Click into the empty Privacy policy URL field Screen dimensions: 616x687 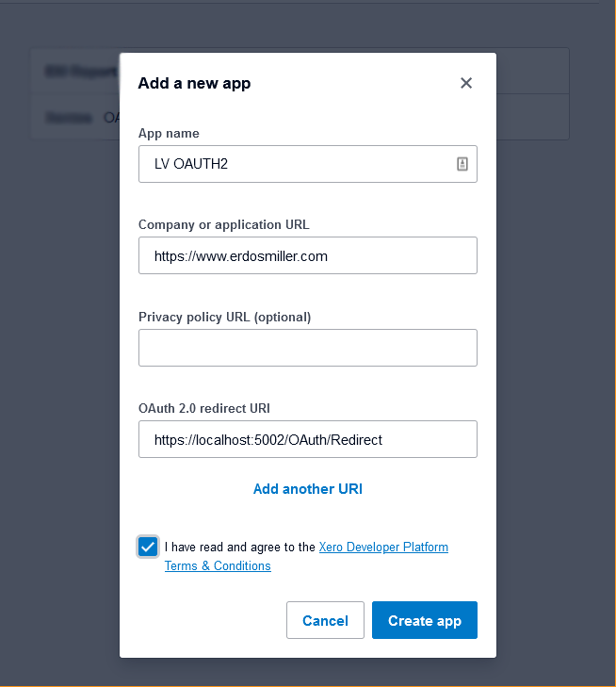click(308, 348)
